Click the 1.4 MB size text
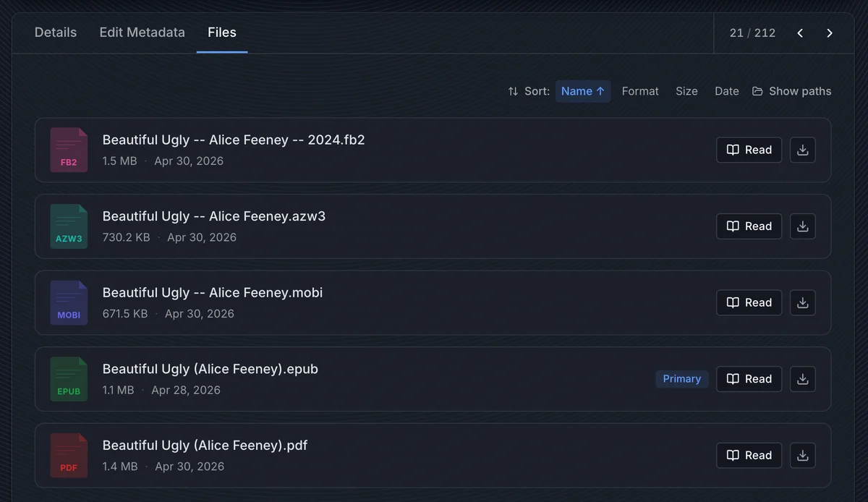This screenshot has width=868, height=502. click(x=120, y=467)
